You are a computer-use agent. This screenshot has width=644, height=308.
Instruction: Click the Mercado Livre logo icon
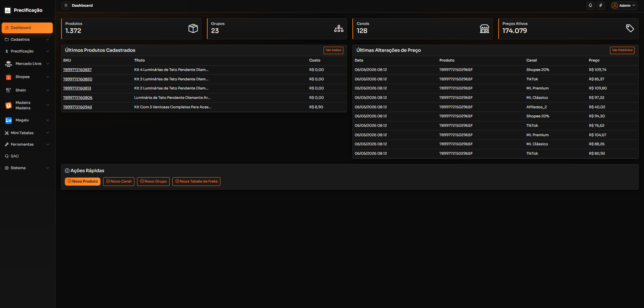pyautogui.click(x=9, y=64)
